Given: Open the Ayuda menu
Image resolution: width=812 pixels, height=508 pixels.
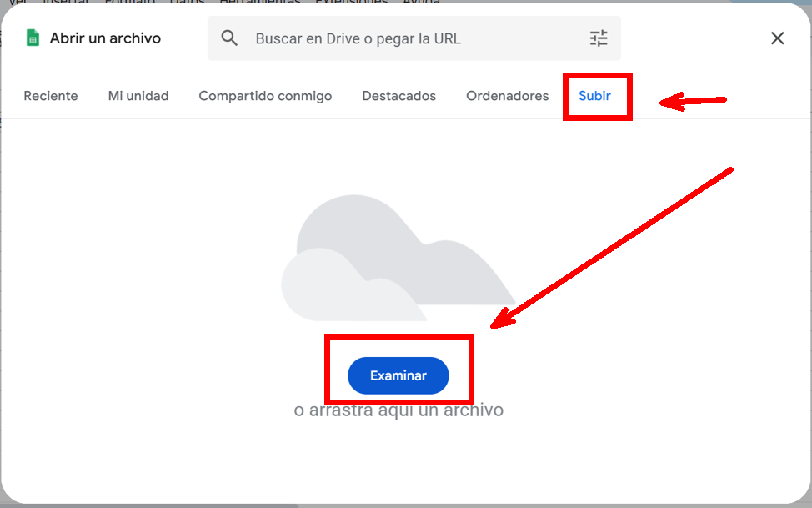Looking at the screenshot, I should (x=422, y=2).
